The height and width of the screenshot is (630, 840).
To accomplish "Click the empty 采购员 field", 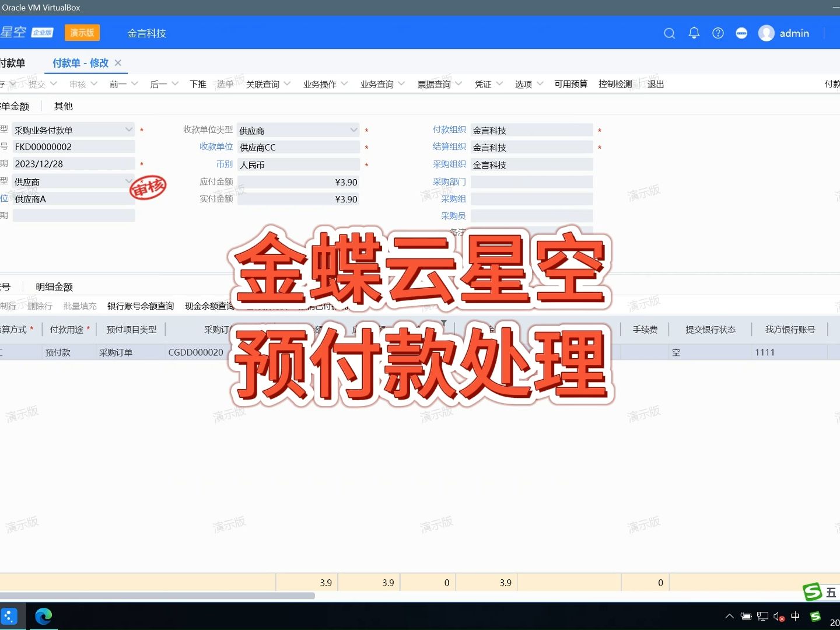I will point(531,216).
